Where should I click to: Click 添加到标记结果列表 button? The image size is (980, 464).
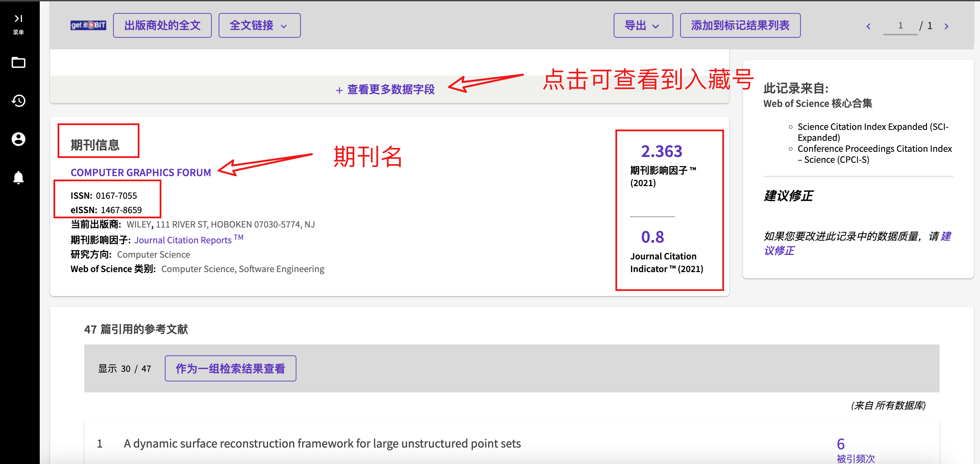click(740, 25)
